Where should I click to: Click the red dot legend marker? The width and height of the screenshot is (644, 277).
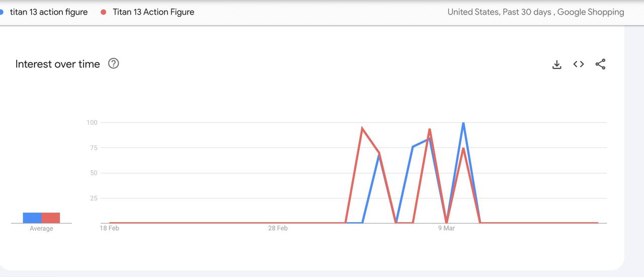click(x=104, y=12)
